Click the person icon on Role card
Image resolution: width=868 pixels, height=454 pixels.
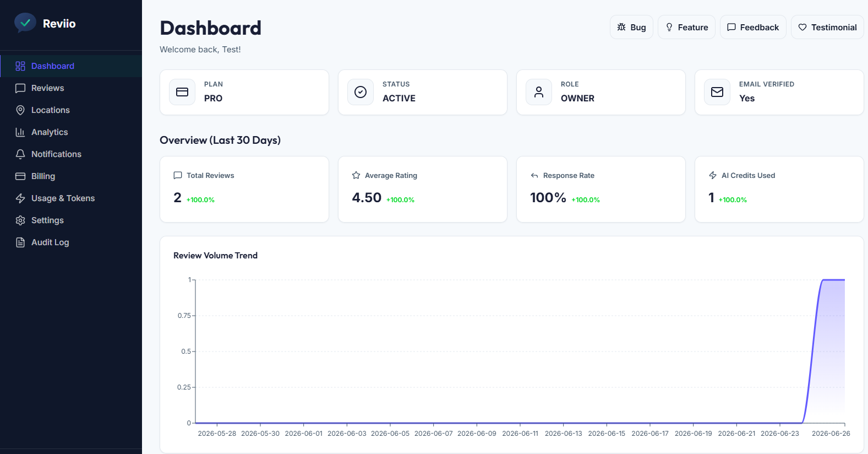539,92
